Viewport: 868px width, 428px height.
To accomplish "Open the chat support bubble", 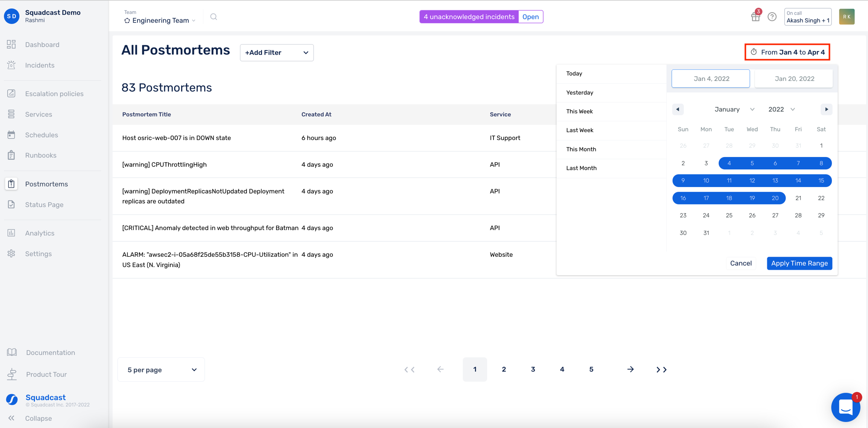I will pos(845,407).
